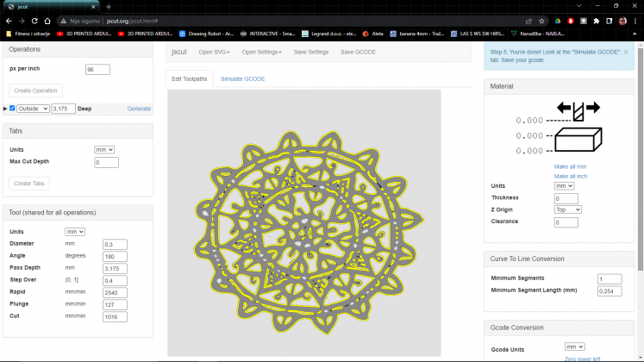The height and width of the screenshot is (362, 644).
Task: Click the browser back arrow
Action: tap(9, 20)
